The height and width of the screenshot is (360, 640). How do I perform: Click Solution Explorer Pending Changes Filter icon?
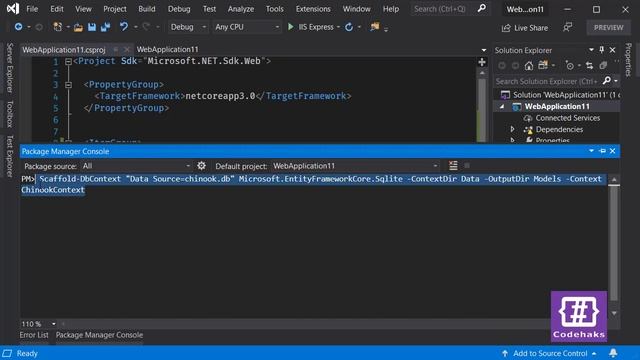(x=570, y=65)
